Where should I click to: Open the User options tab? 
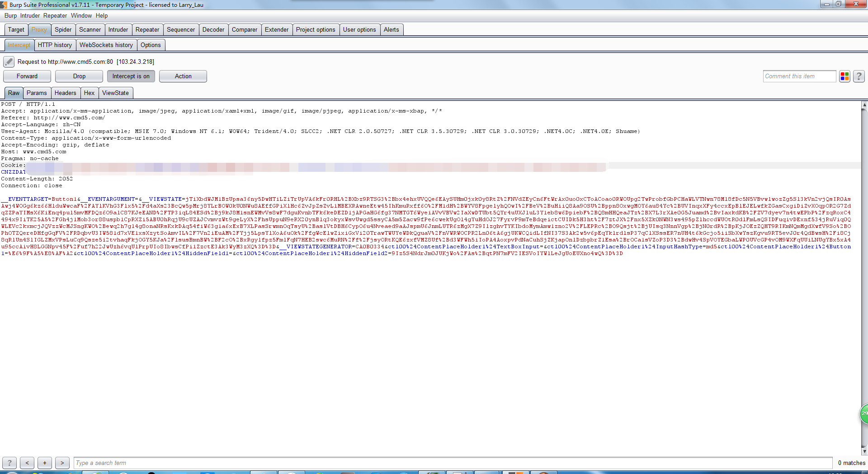pyautogui.click(x=359, y=29)
